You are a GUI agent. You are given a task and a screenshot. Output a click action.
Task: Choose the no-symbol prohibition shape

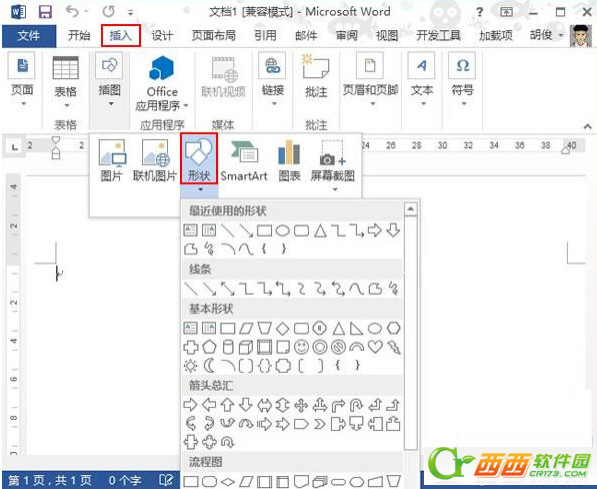tap(338, 347)
